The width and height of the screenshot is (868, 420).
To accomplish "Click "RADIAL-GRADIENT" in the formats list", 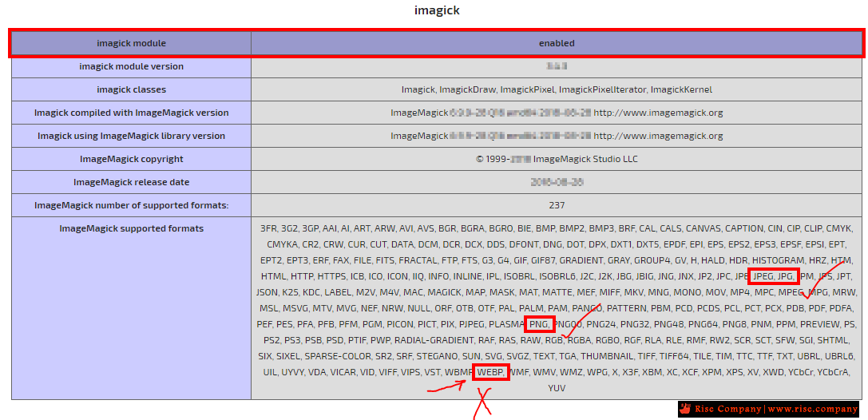I will click(434, 340).
